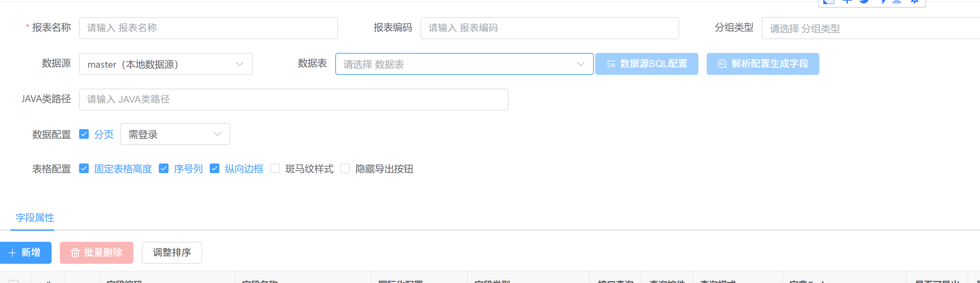Expand the 数据源 master dropdown
This screenshot has width=980, height=283.
(x=165, y=64)
